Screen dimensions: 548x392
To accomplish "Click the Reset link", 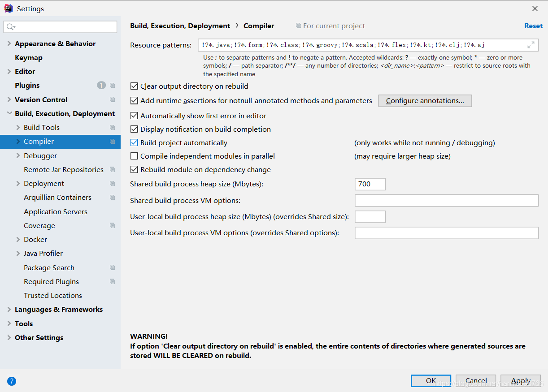I will [x=533, y=26].
